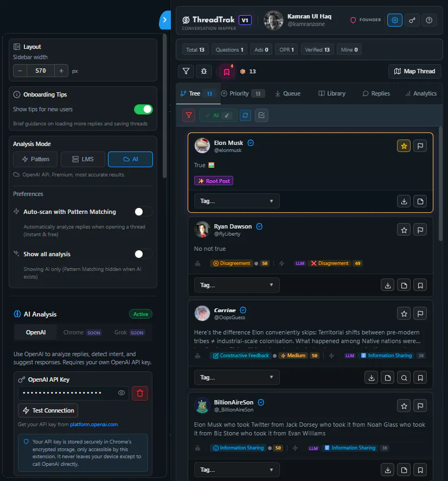The width and height of the screenshot is (448, 481).
Task: Click the pink bookmark icon
Action: coord(227,72)
